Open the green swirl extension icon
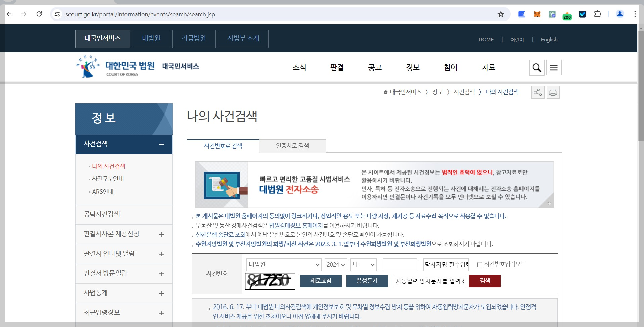Screen dimensions: 644x327 coord(552,14)
